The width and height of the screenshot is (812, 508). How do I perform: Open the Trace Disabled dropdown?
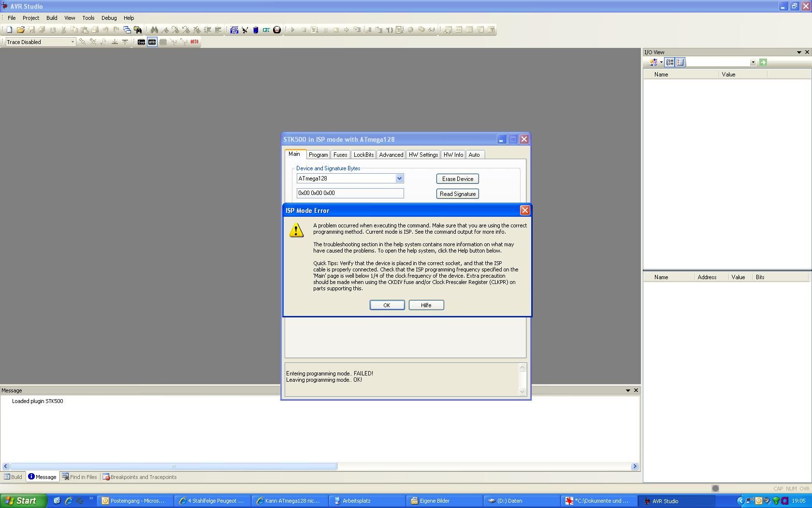[72, 42]
